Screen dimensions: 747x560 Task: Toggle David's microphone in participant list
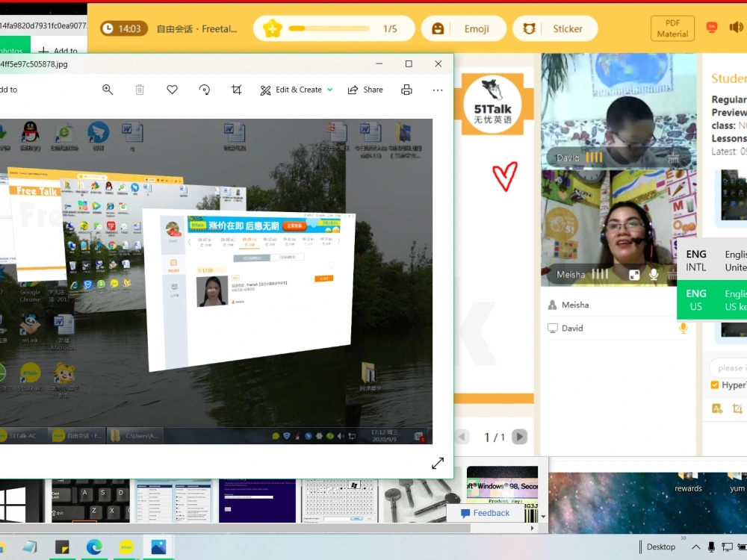click(x=684, y=328)
